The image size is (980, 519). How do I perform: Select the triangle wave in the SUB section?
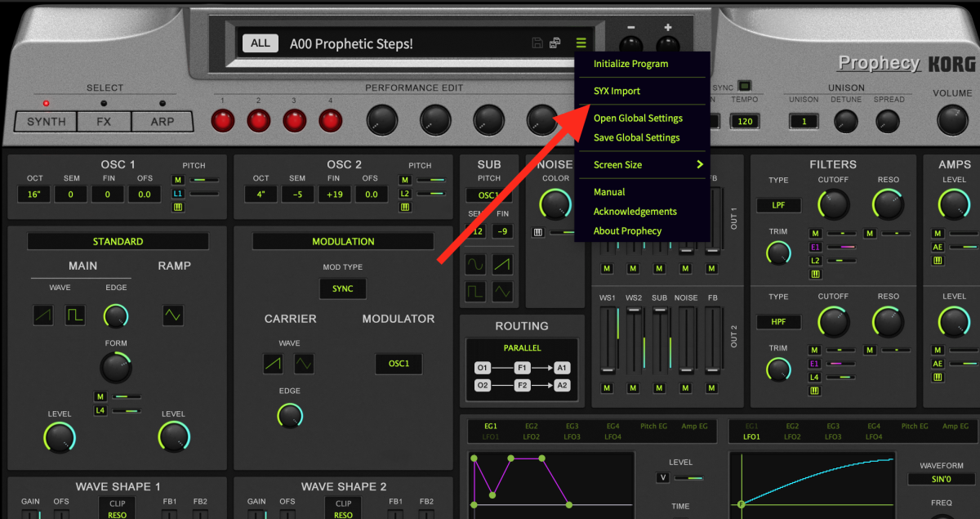pos(503,291)
